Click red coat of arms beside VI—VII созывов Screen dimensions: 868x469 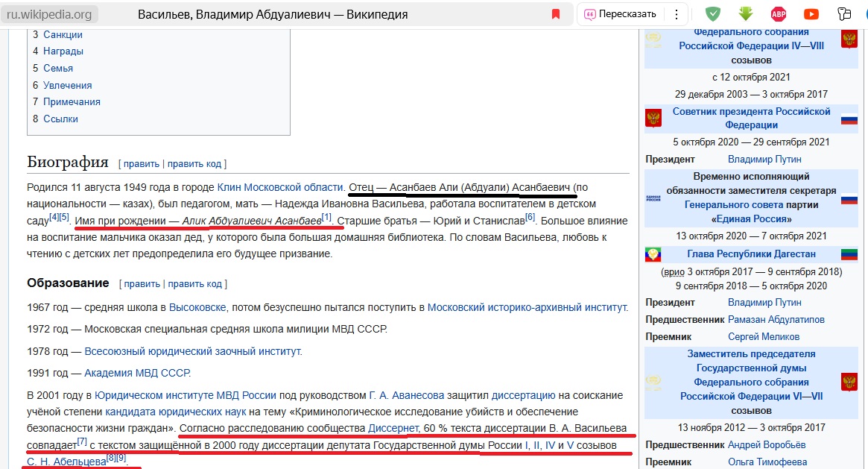[849, 382]
